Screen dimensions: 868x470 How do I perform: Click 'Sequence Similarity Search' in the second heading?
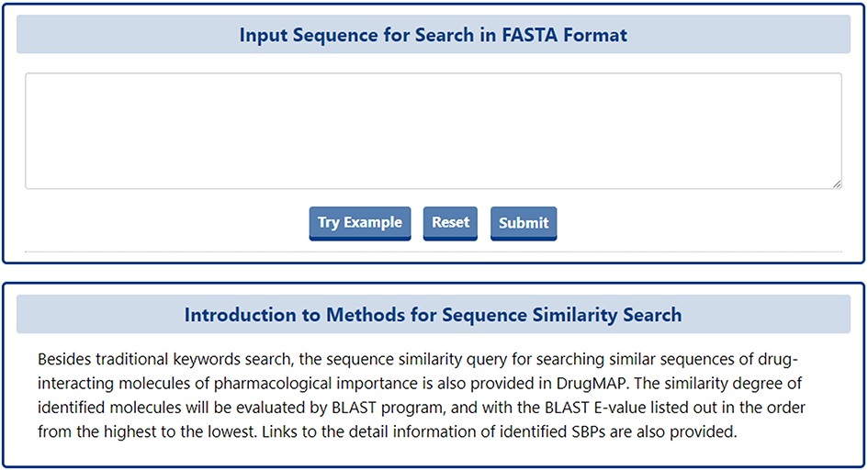pos(562,315)
